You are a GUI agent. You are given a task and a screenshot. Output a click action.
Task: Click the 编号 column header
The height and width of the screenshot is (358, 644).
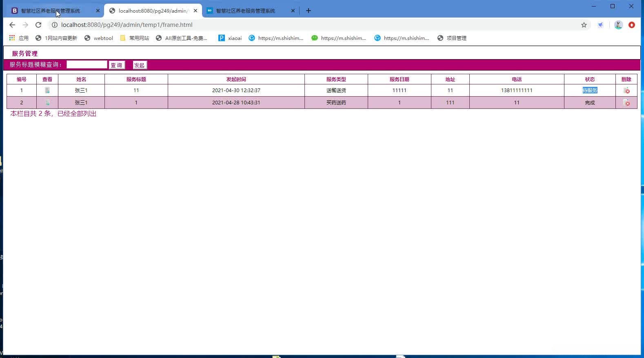[x=22, y=79]
